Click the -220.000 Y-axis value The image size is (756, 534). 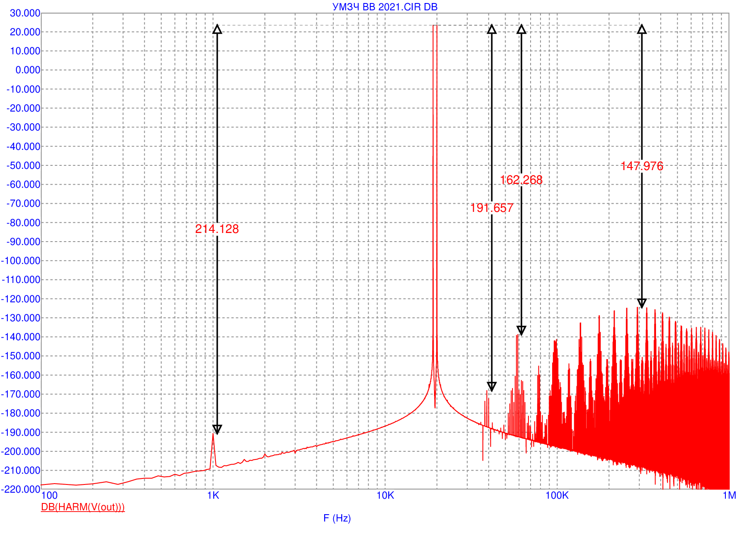[x=21, y=489]
